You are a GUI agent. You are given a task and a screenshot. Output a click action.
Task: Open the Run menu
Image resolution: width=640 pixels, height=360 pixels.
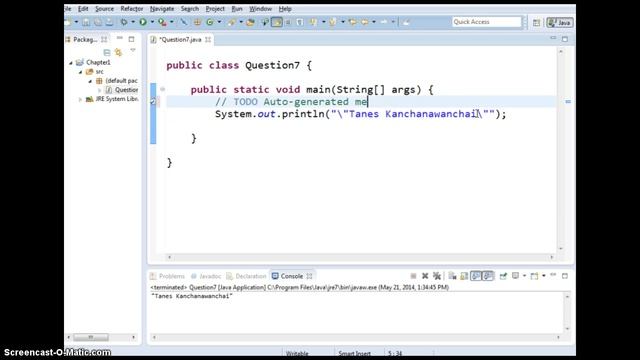237,9
